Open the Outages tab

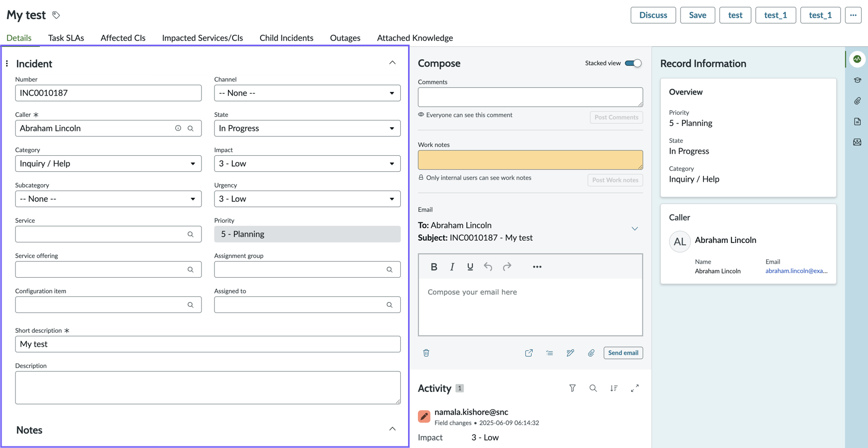[345, 38]
